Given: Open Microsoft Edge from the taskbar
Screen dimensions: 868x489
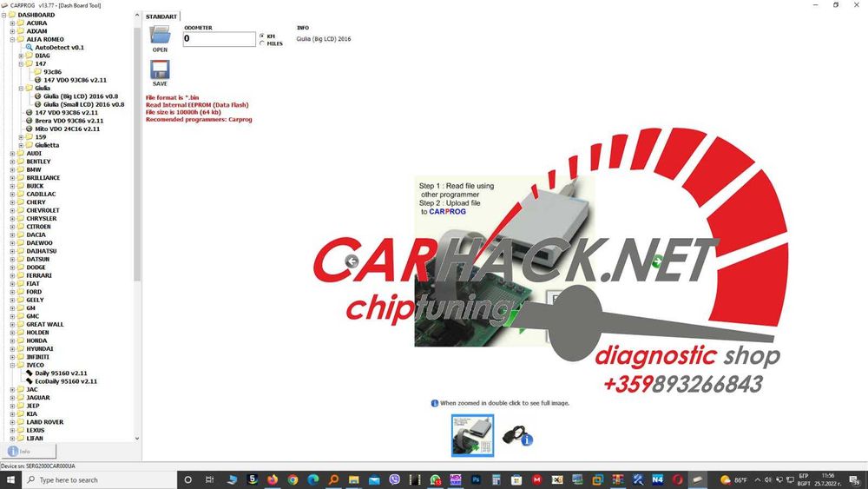Looking at the screenshot, I should pyautogui.click(x=313, y=479).
